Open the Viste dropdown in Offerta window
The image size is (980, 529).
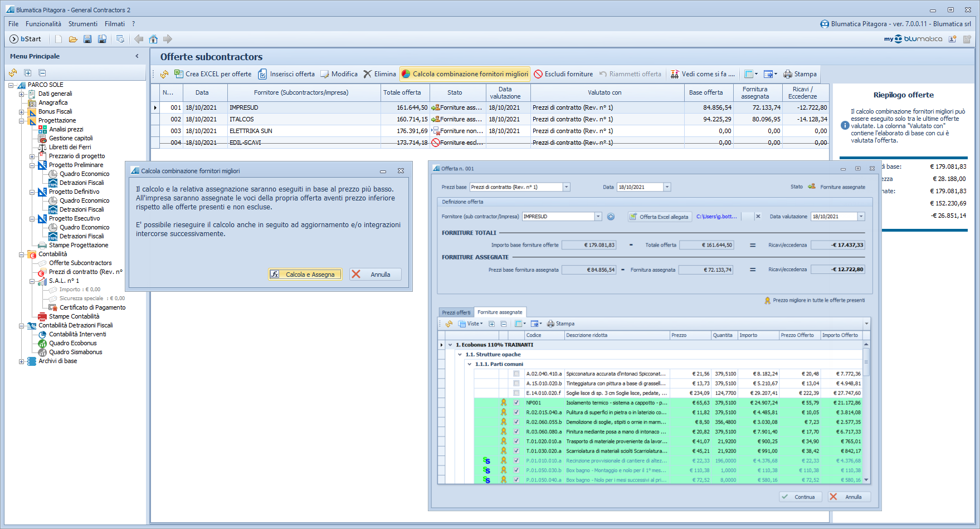tap(470, 324)
